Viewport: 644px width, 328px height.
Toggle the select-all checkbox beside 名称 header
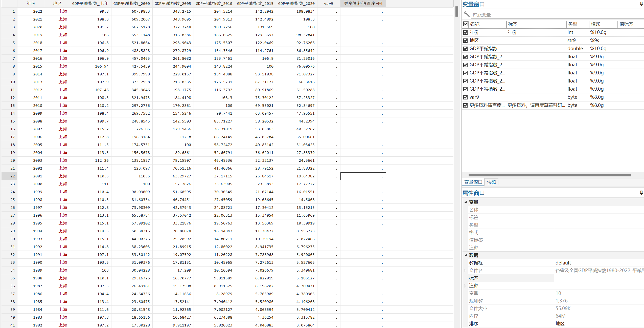[465, 24]
